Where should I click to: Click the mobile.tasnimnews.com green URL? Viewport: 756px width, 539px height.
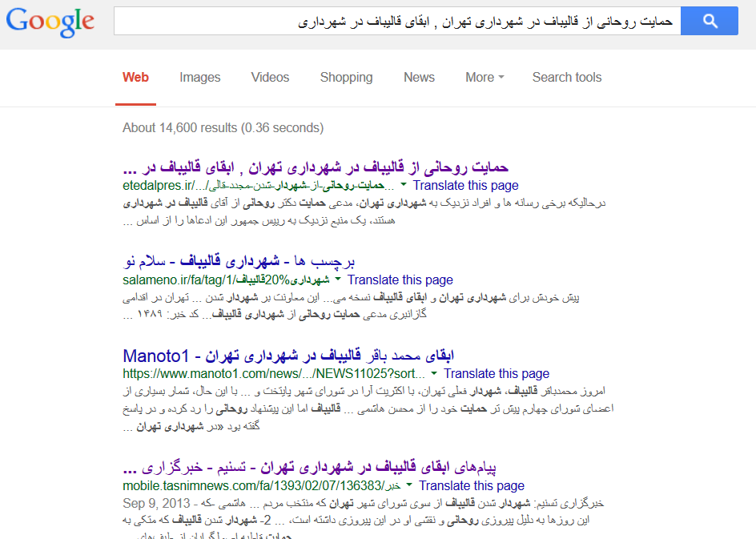coord(262,485)
